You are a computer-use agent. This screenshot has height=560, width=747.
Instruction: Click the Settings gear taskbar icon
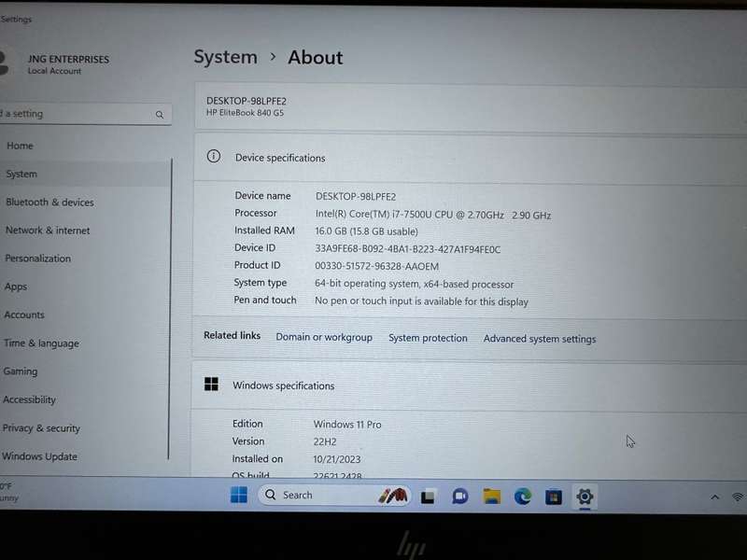585,497
